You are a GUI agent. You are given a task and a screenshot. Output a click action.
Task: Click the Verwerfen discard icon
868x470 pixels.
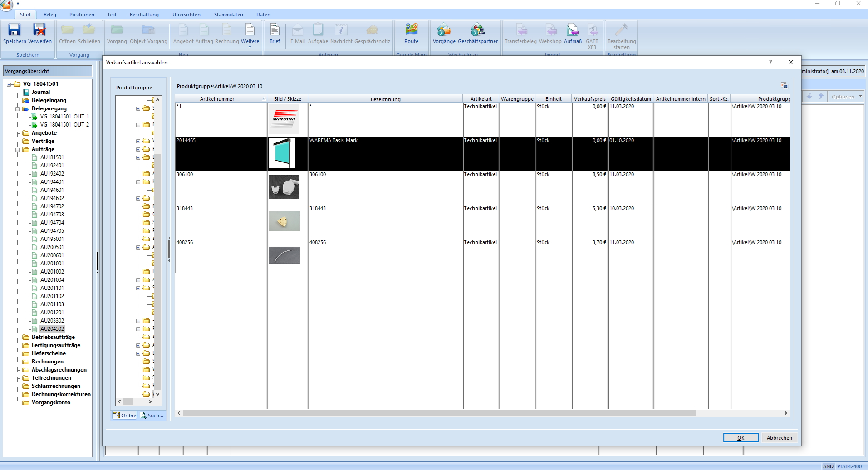coord(39,30)
